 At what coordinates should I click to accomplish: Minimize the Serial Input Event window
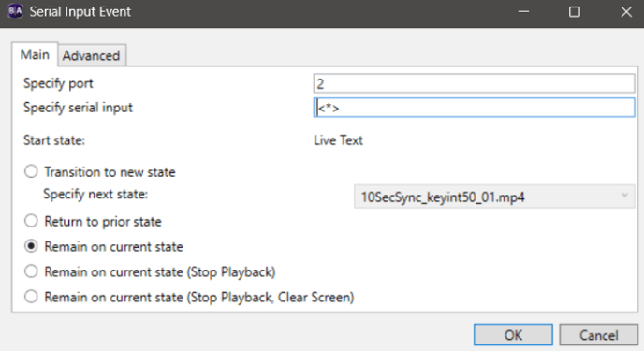click(523, 12)
